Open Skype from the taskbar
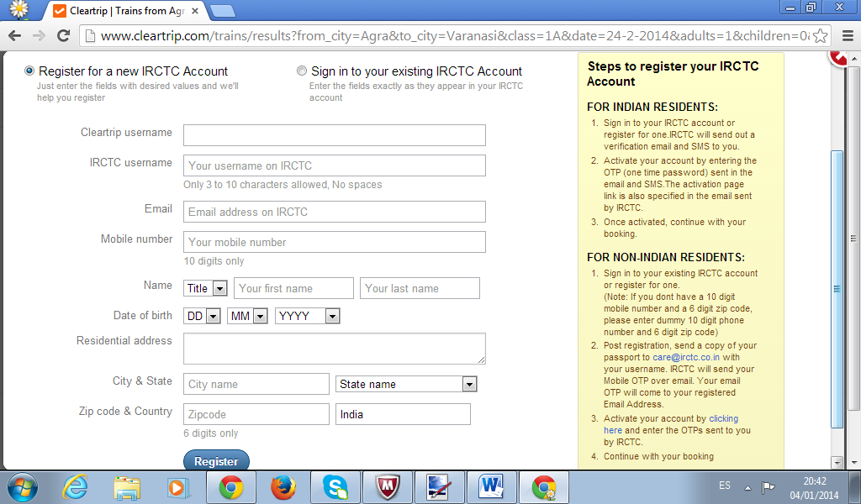The width and height of the screenshot is (861, 504). [x=335, y=487]
